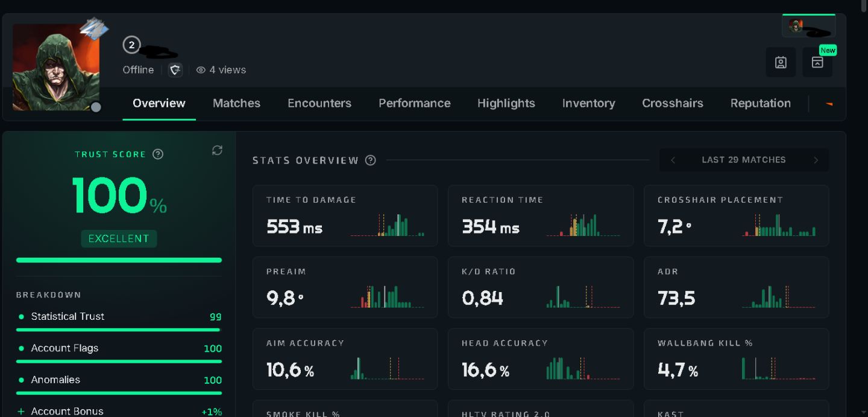The image size is (868, 417).
Task: Expand the Account Bonus plus row
Action: pos(119,411)
